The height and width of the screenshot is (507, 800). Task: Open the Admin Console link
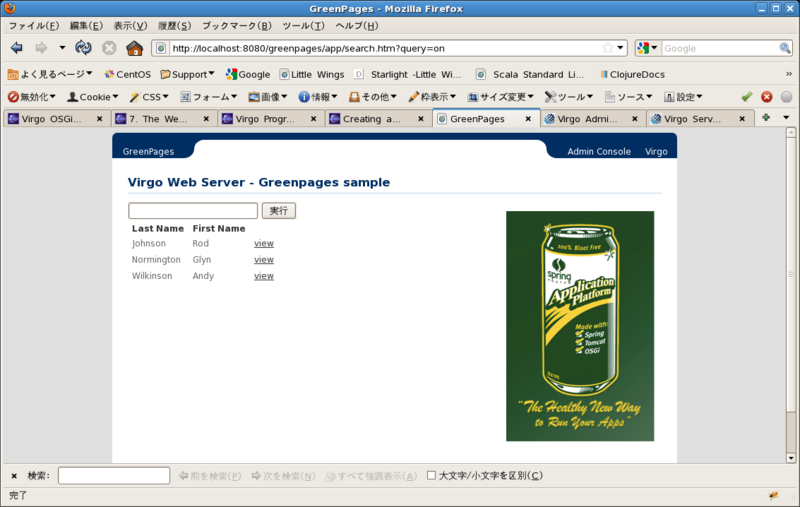599,151
